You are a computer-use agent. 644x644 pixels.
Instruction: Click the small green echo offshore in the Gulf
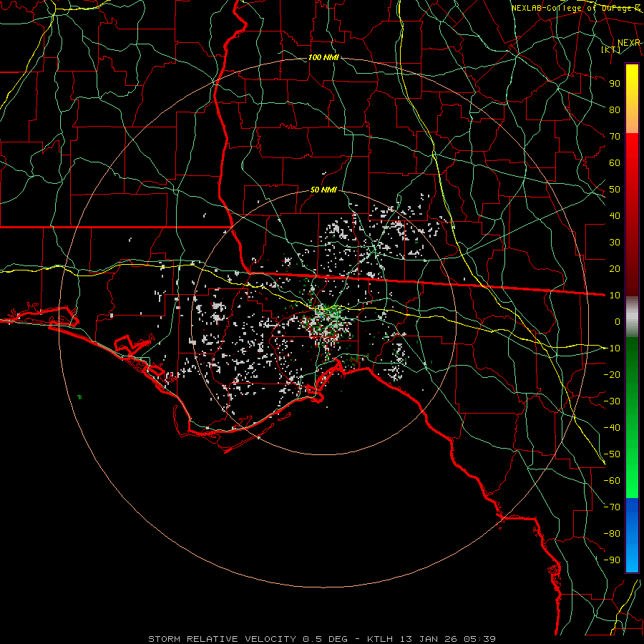click(x=79, y=396)
